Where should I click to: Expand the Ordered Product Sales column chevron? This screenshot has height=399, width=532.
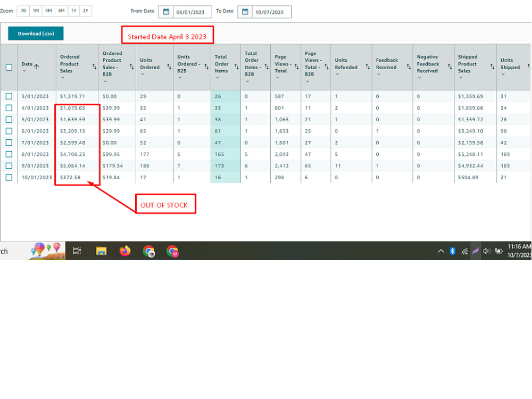pos(62,78)
